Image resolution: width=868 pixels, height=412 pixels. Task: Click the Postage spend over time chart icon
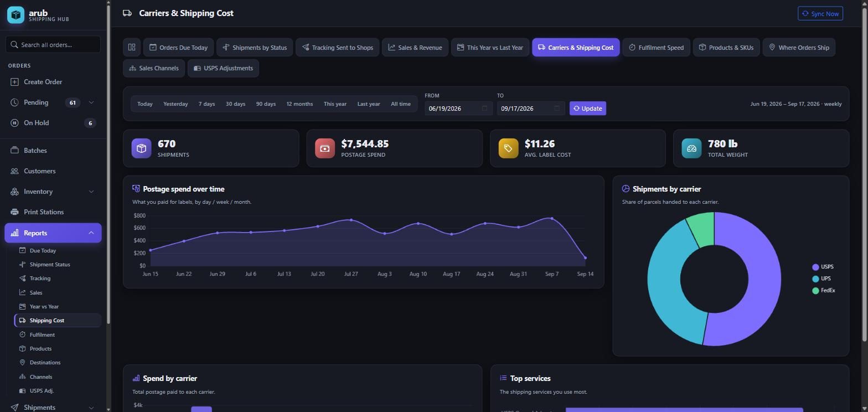tap(136, 189)
